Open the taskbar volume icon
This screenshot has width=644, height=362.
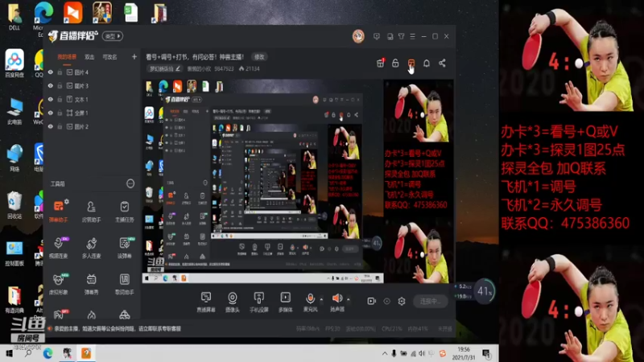[422, 353]
